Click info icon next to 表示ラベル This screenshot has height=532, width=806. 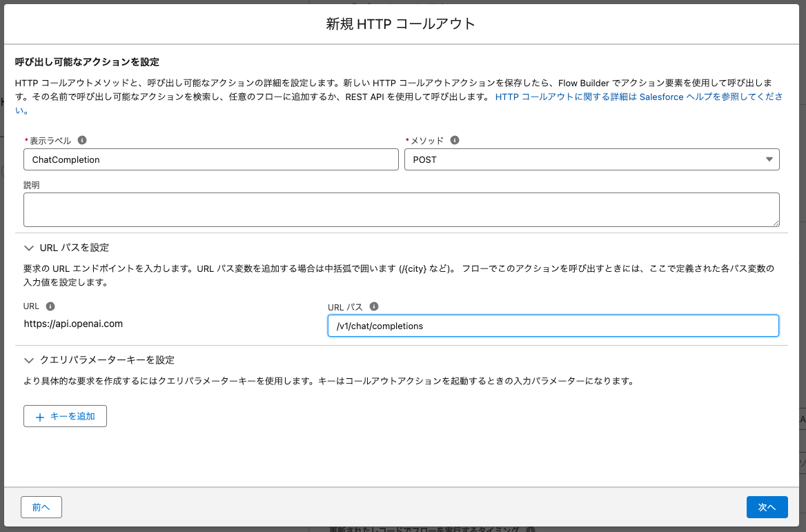(81, 140)
